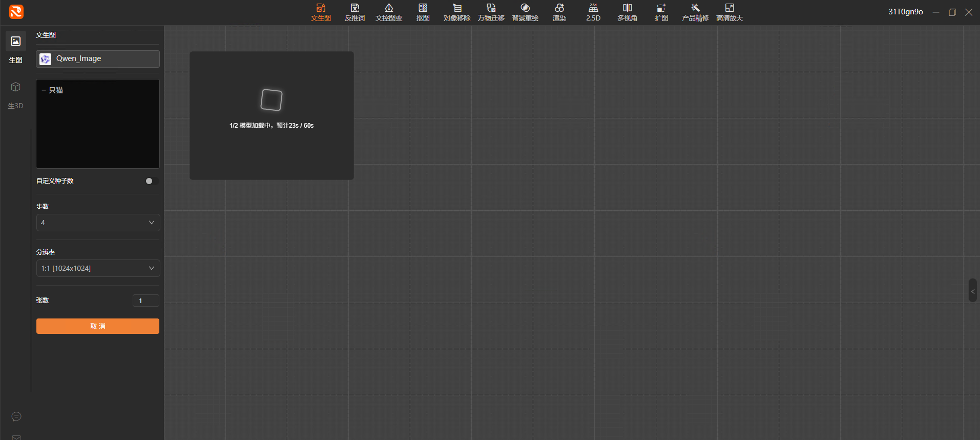Open the Qwen_Image model selector

pos(98,59)
